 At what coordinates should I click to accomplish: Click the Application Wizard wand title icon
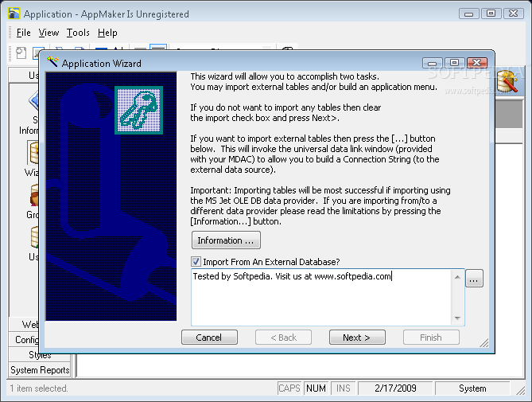click(52, 62)
